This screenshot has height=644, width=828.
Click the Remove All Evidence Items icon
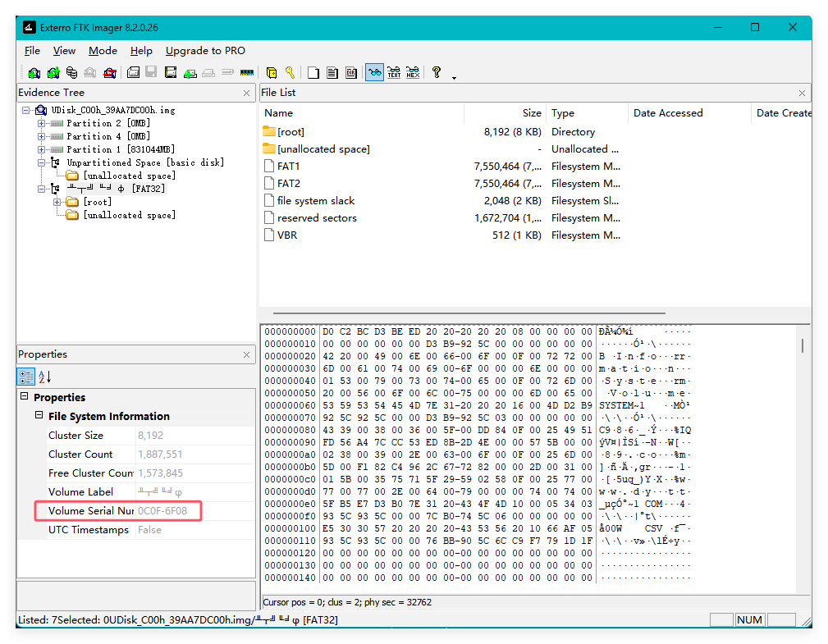pos(110,73)
